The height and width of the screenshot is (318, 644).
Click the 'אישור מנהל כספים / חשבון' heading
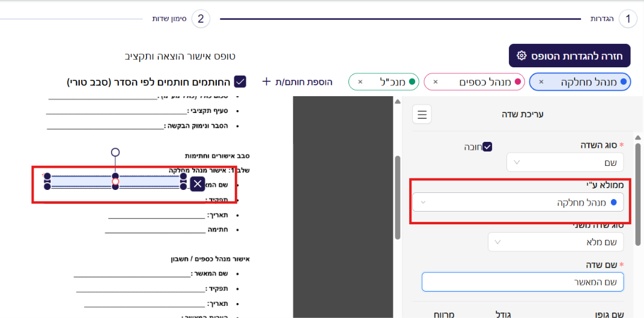[x=210, y=259]
